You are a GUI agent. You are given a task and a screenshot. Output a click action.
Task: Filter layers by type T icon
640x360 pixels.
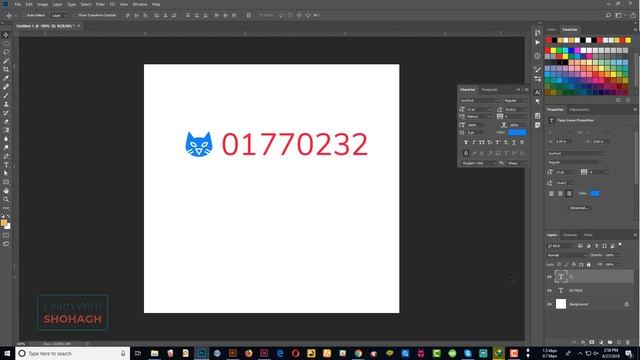coord(596,246)
